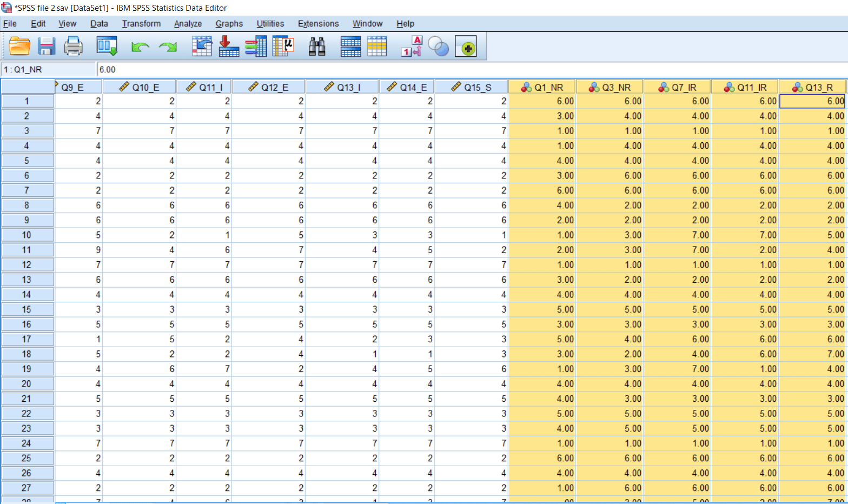The width and height of the screenshot is (848, 504).
Task: Open the Help menu
Action: pyautogui.click(x=405, y=24)
